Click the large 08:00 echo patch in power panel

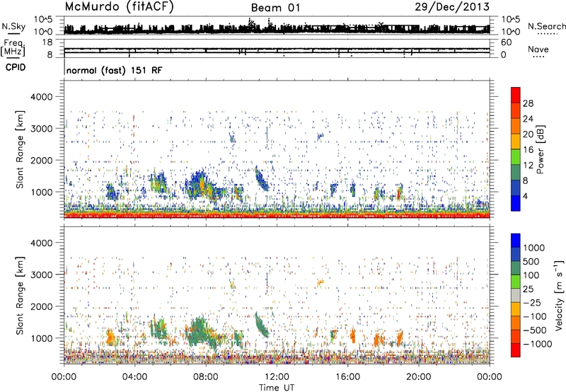pos(203,186)
